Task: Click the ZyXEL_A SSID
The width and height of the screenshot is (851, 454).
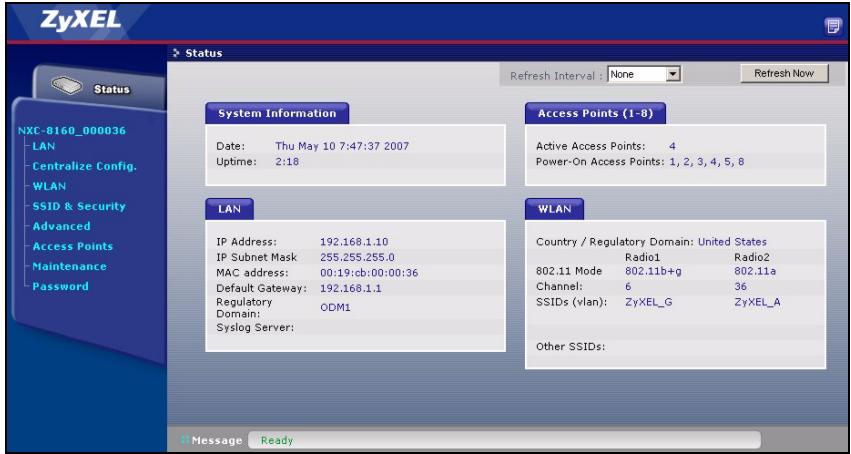Action: point(757,303)
